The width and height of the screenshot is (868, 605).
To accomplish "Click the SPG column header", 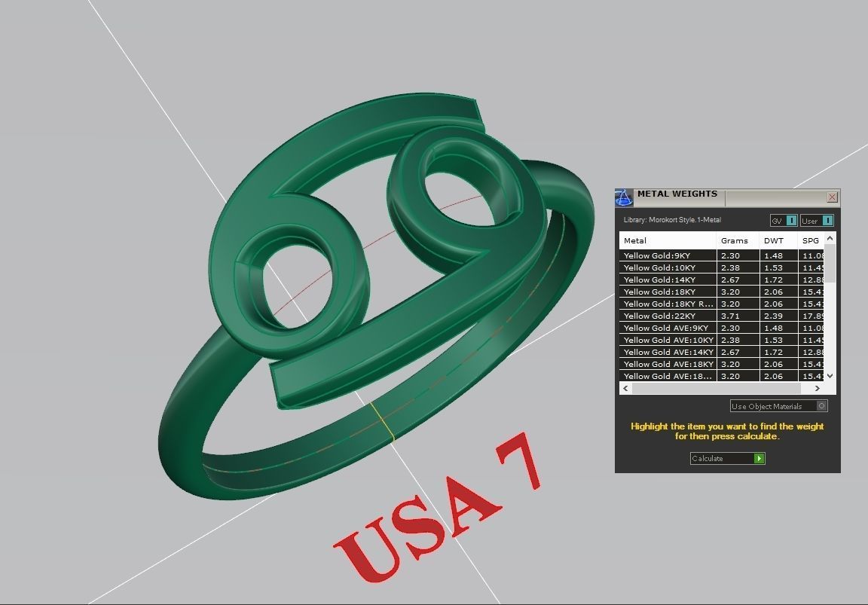I will click(x=811, y=241).
